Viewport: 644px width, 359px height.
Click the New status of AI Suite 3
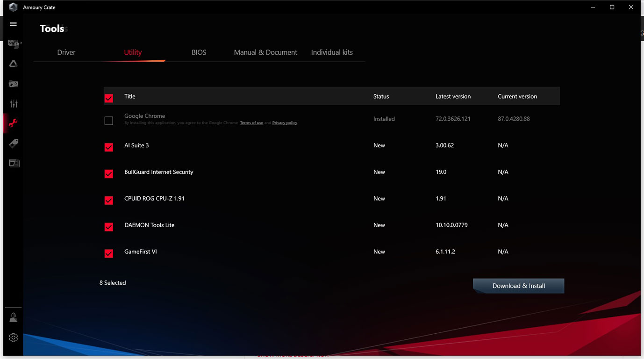[379, 145]
